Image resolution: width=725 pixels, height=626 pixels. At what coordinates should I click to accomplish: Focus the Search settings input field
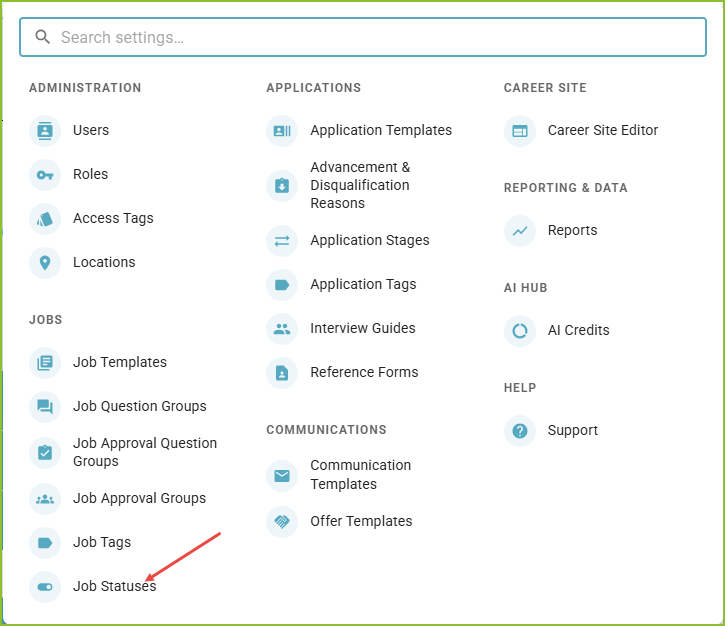click(x=363, y=37)
